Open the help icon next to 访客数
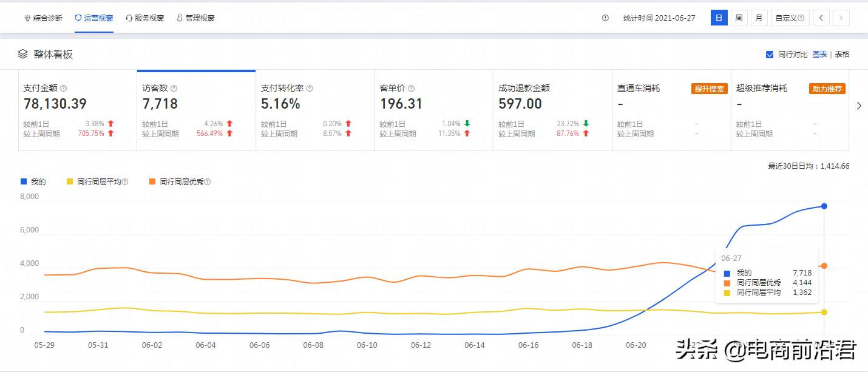The width and height of the screenshot is (868, 372). pyautogui.click(x=174, y=88)
